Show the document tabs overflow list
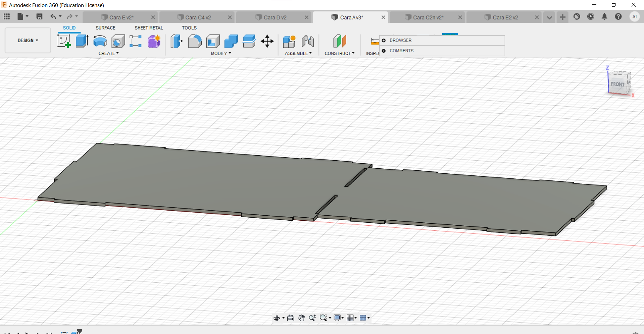Screen dimensions: 644x334 tap(549, 17)
